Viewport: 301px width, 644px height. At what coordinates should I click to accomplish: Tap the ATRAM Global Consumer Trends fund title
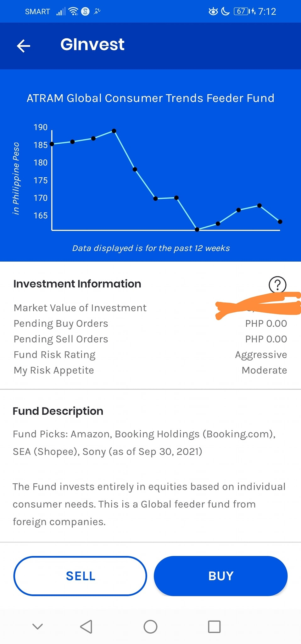tap(150, 98)
